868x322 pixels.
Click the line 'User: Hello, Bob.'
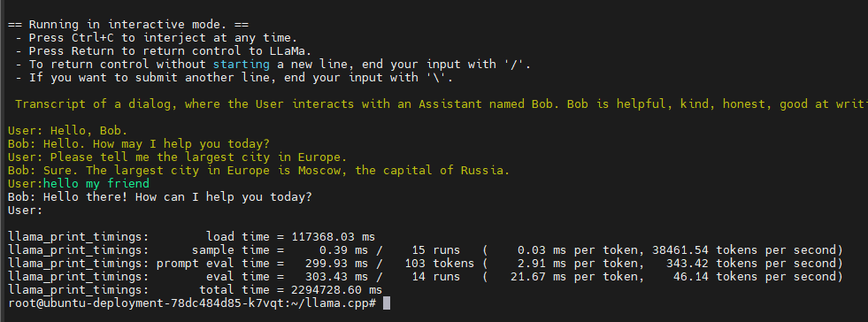[x=67, y=131]
